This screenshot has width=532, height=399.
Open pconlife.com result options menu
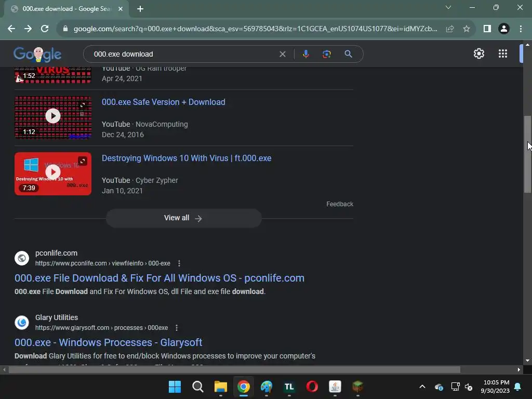[179, 263]
